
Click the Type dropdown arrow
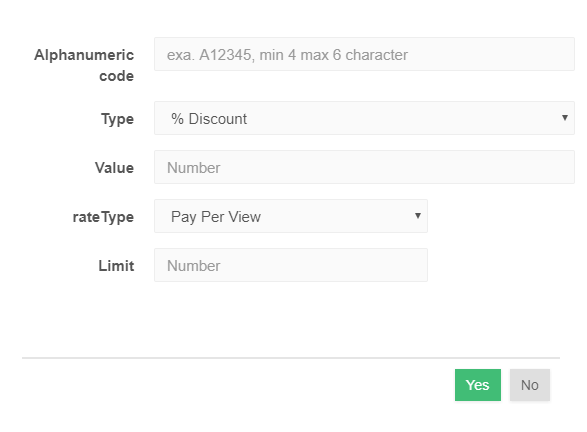pyautogui.click(x=565, y=118)
